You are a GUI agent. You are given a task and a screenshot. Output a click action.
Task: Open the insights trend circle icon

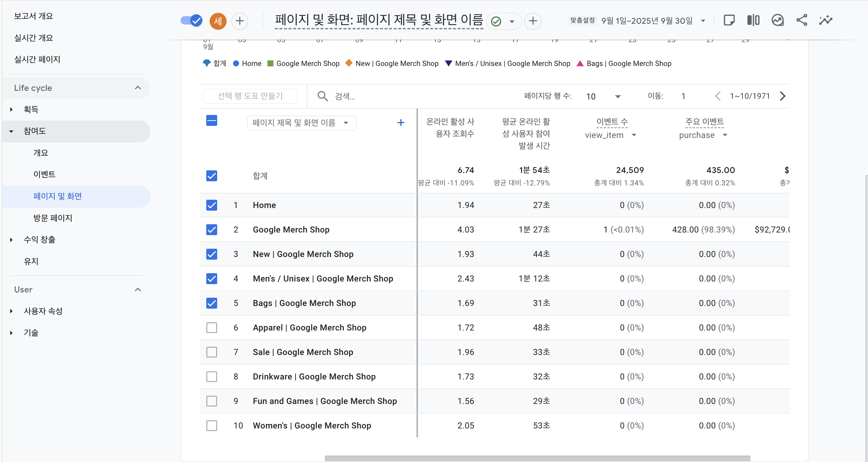click(x=778, y=20)
